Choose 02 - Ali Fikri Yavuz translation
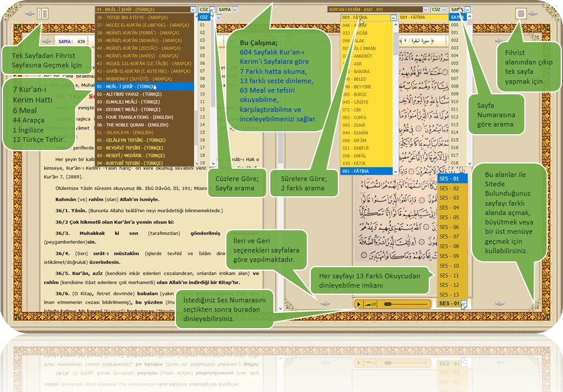 tap(144, 94)
